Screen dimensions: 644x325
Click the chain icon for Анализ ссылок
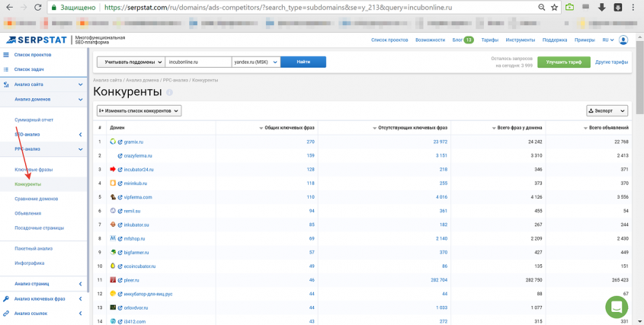click(x=6, y=314)
